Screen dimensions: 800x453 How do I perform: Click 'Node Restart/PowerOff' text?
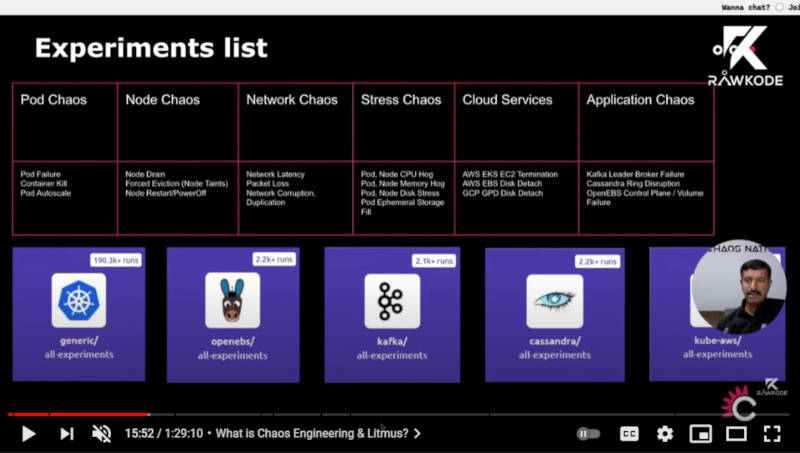coord(166,193)
